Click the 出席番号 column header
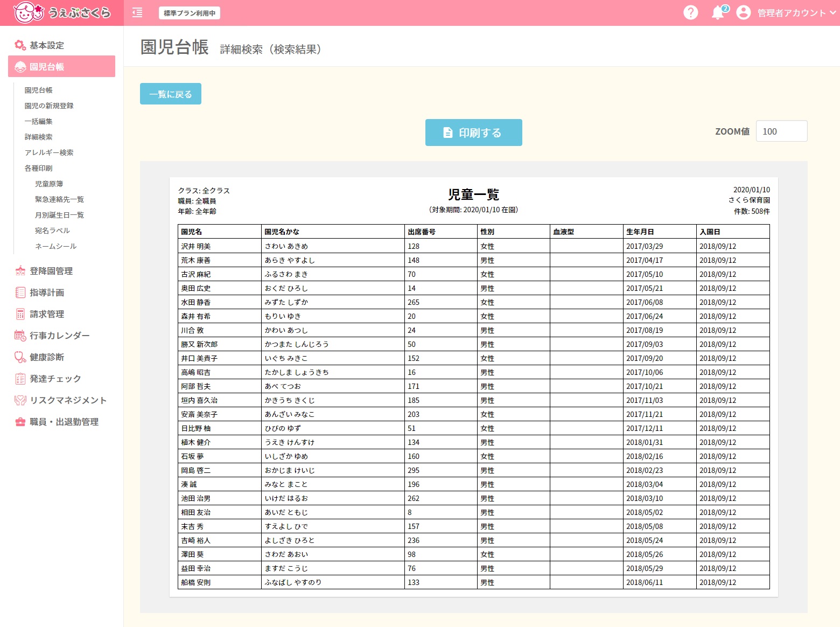This screenshot has height=627, width=840. (441, 232)
